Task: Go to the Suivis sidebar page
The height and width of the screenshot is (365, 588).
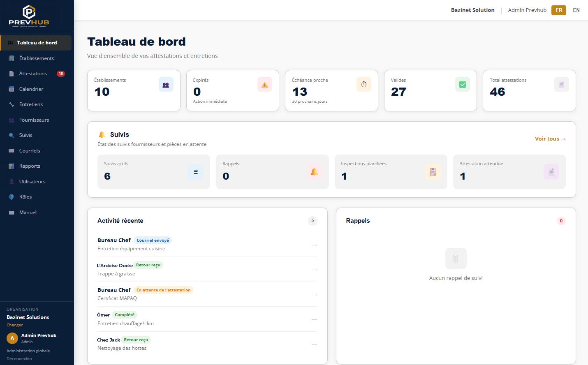Action: tap(36, 135)
